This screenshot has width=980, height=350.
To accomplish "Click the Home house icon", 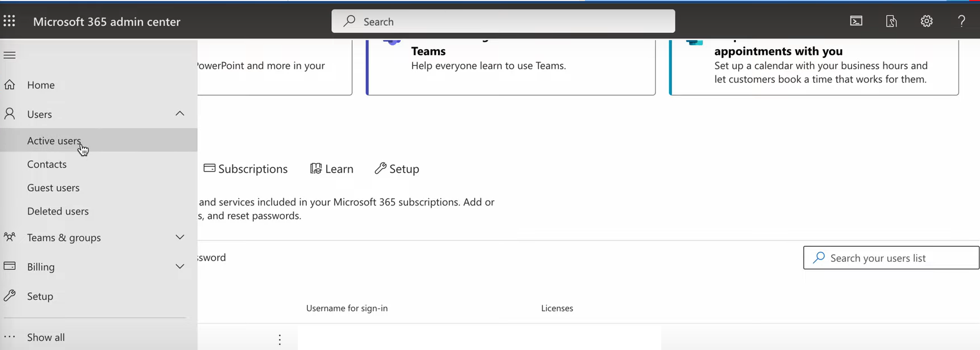I will pyautogui.click(x=10, y=85).
